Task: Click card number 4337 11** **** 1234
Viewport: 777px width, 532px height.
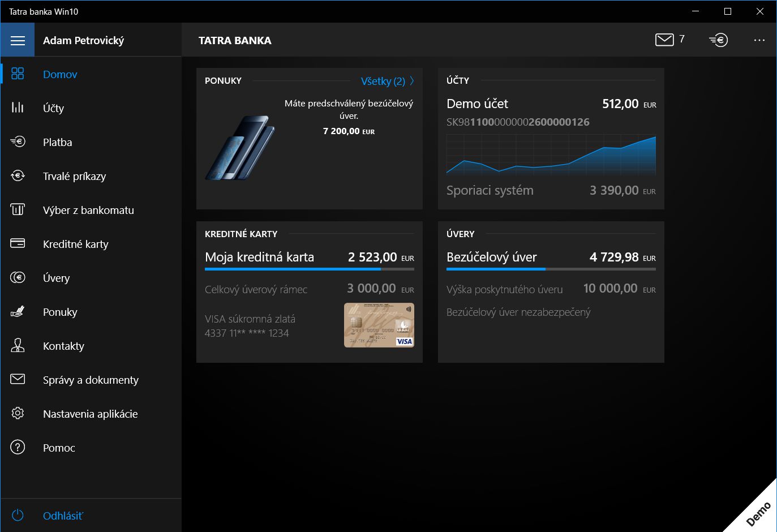Action: click(x=247, y=333)
